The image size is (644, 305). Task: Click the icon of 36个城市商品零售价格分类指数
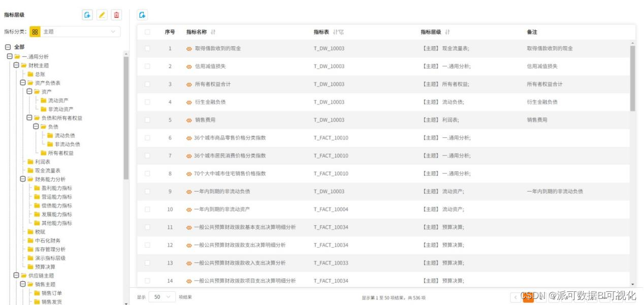(189, 138)
